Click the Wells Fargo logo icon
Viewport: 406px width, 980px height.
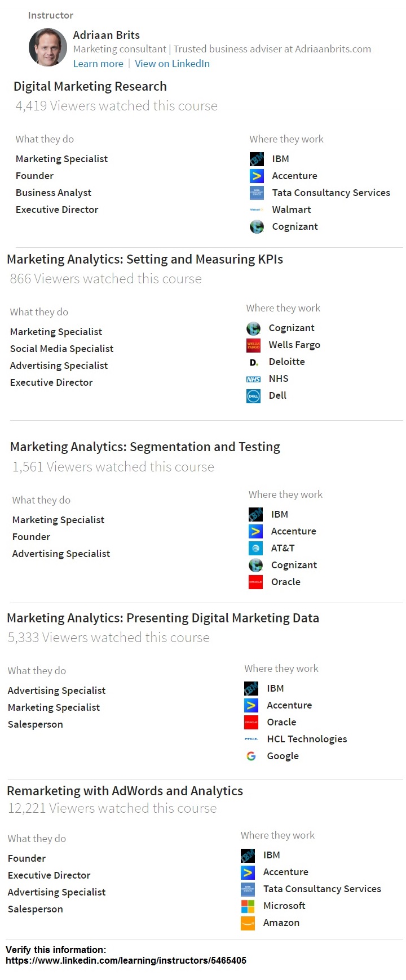click(254, 345)
